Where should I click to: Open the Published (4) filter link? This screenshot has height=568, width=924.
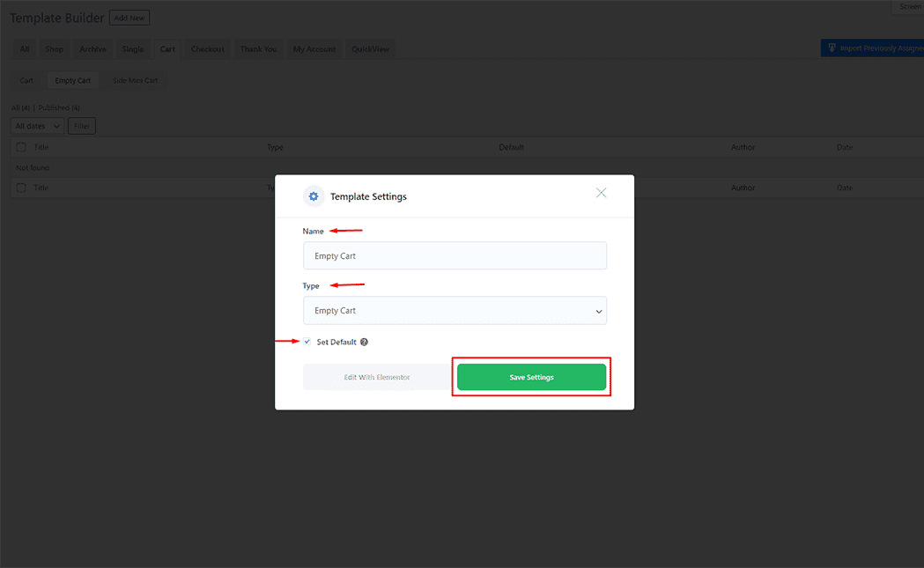point(57,107)
